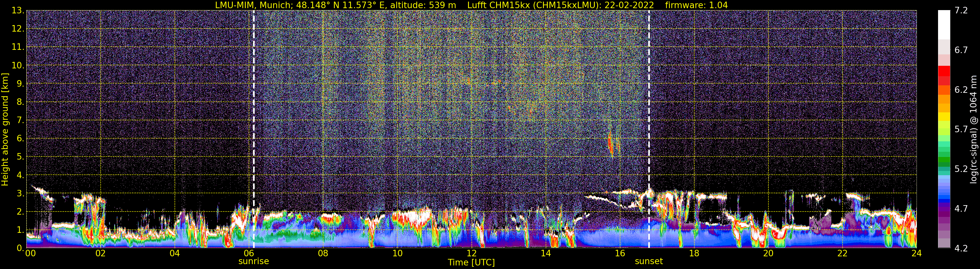980x269 pixels.
Task: Click the time axis tick '24'
Action: click(x=917, y=254)
